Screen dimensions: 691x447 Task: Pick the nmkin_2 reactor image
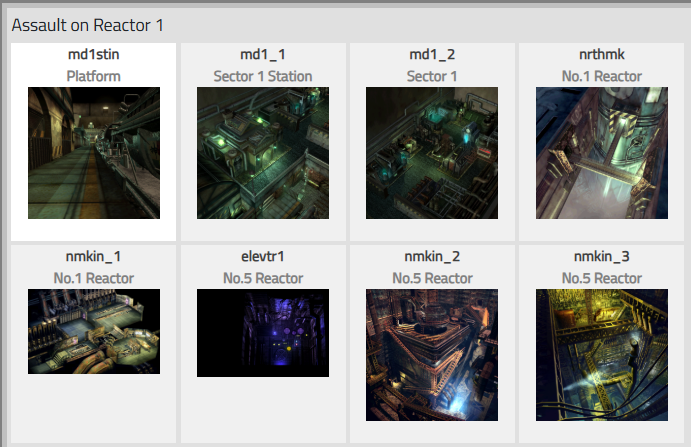coord(432,355)
